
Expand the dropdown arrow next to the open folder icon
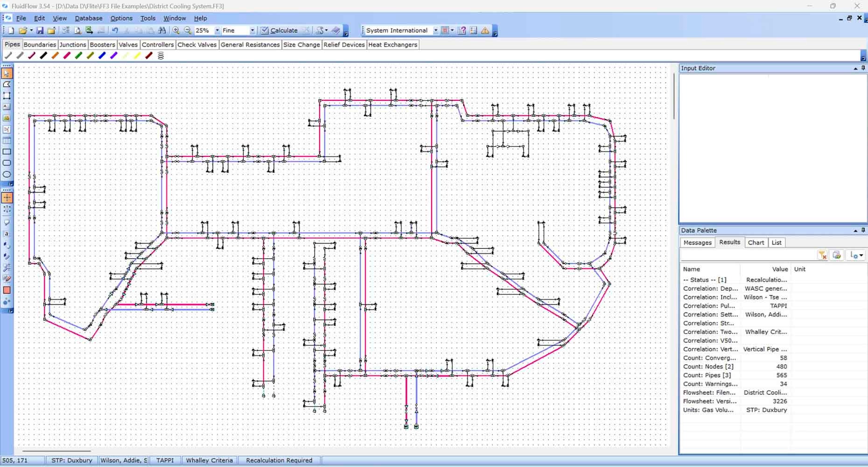click(31, 30)
